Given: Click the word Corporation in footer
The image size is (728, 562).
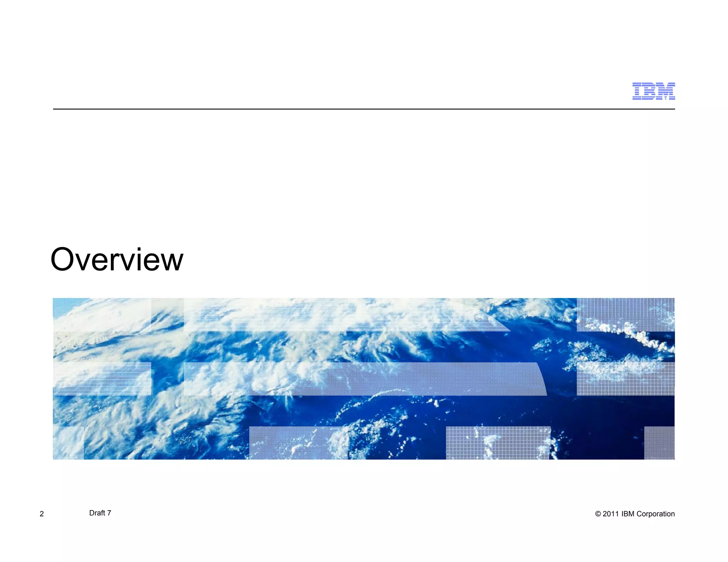Looking at the screenshot, I should [655, 514].
